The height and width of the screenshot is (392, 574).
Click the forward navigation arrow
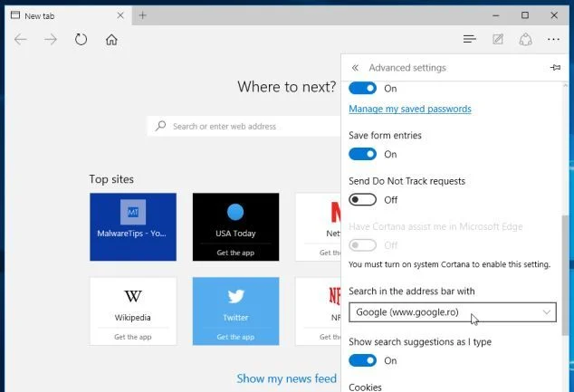click(50, 39)
